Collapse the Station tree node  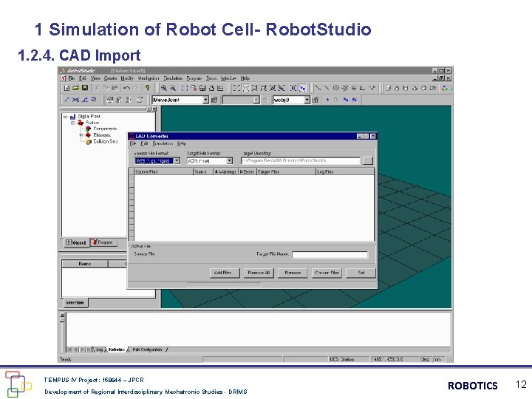[x=72, y=123]
